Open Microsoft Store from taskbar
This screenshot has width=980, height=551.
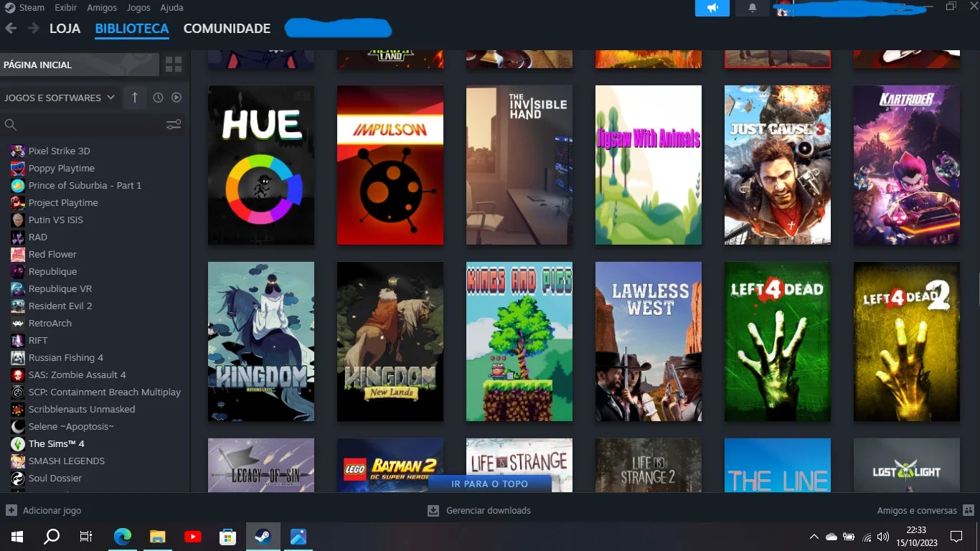tap(228, 536)
